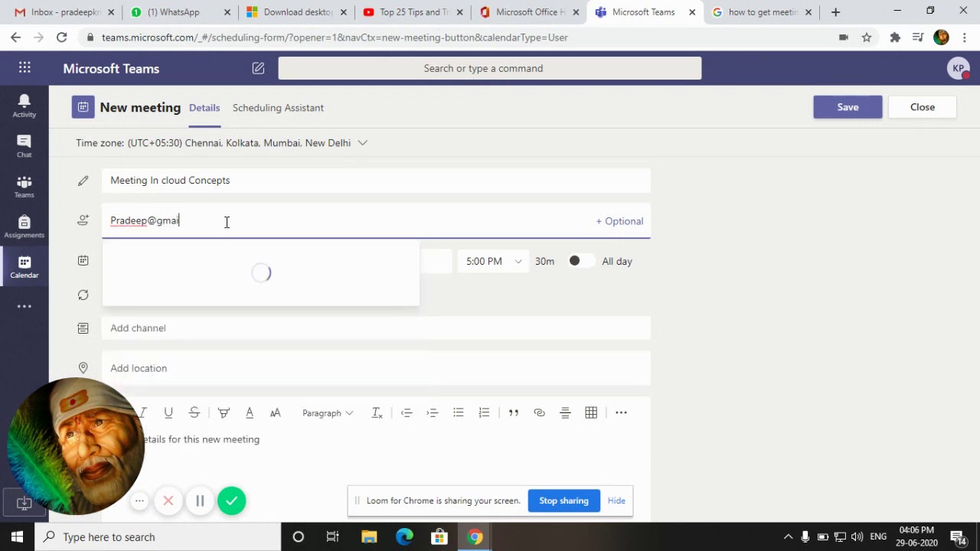Screen dimensions: 980x551
Task: Open browser extensions puzzle icon
Action: [895, 37]
